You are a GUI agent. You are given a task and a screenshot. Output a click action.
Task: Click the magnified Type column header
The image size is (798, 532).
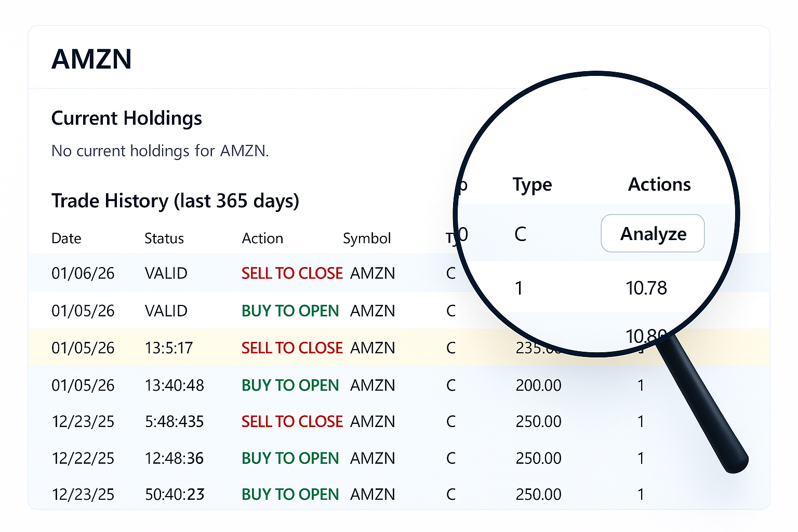coord(532,185)
